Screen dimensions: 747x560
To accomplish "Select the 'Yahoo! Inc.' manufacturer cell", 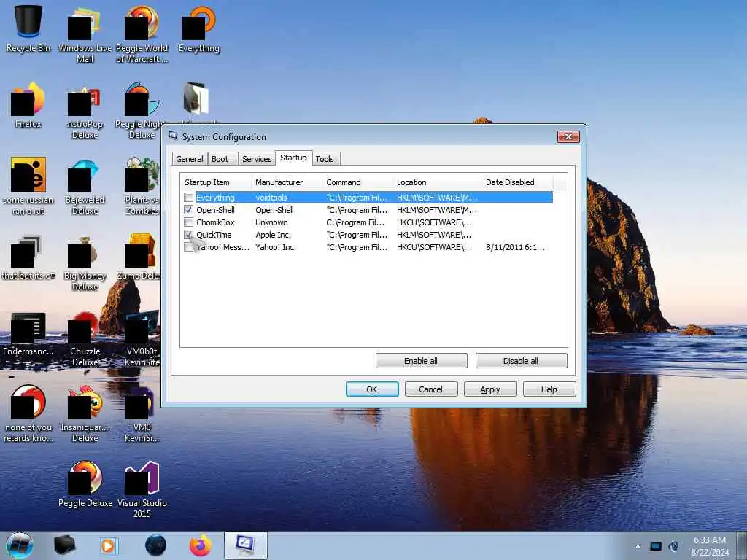I will click(x=275, y=246).
